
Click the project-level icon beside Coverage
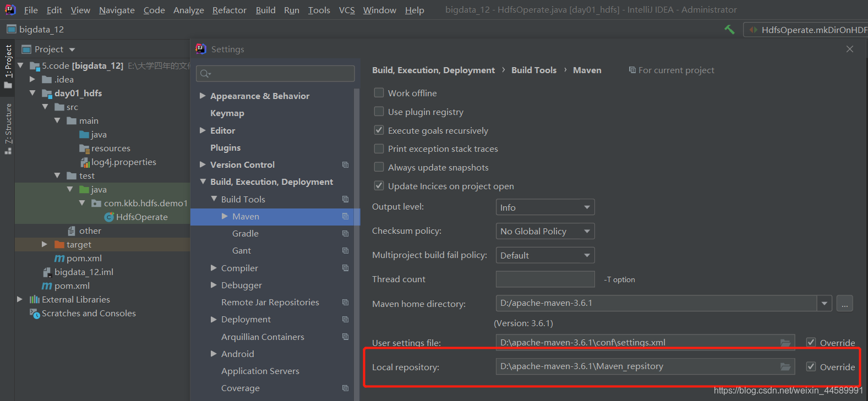pyautogui.click(x=345, y=388)
